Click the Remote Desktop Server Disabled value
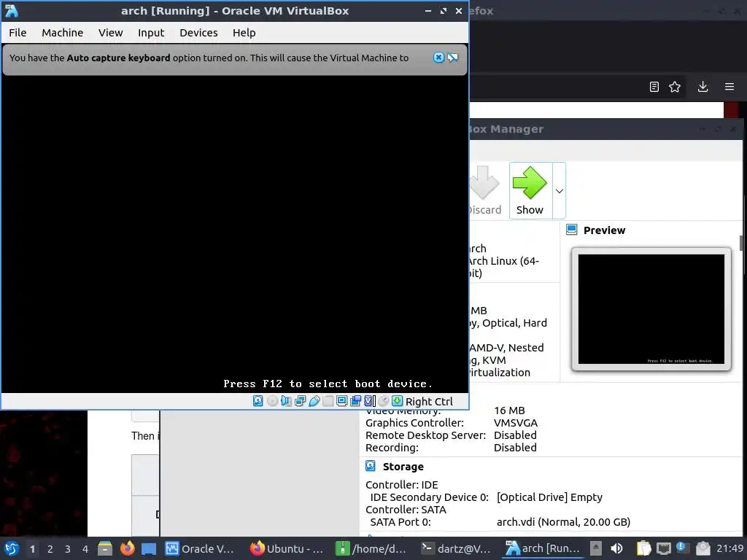This screenshot has height=560, width=747. coord(515,435)
